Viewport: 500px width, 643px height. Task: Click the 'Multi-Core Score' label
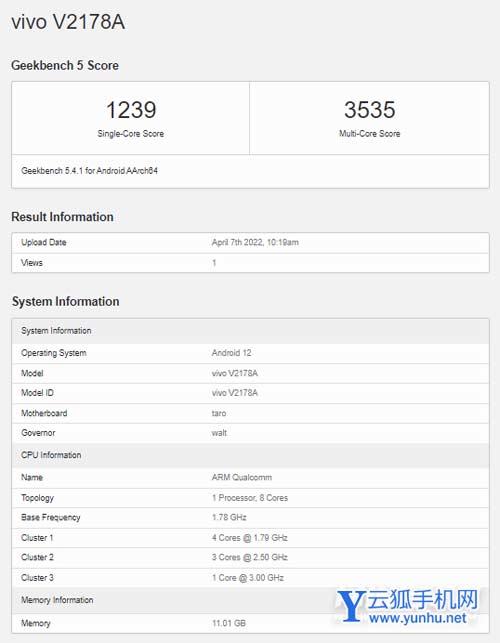[370, 134]
